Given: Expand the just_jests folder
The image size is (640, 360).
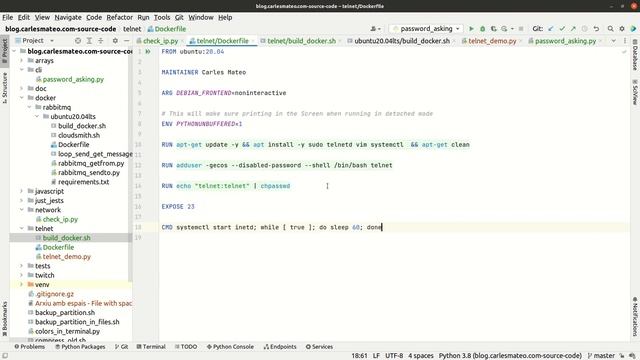Looking at the screenshot, I should 21,200.
